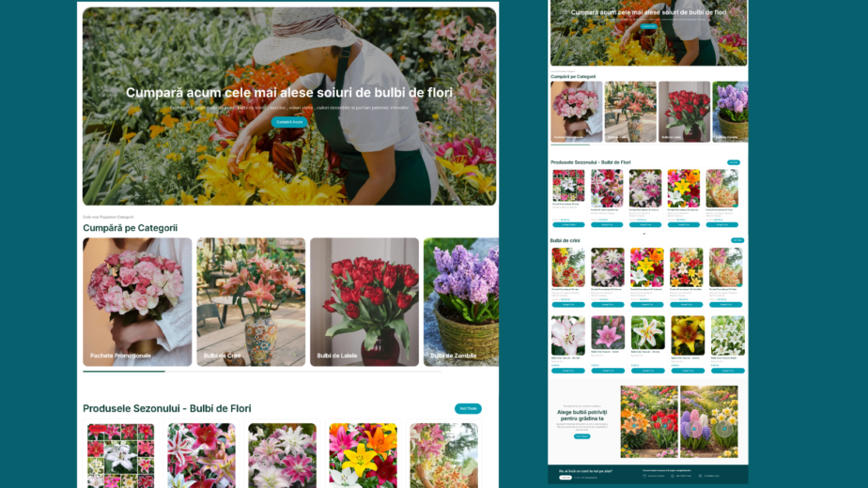Click the hotspot marker on the orange lily

tap(634, 426)
